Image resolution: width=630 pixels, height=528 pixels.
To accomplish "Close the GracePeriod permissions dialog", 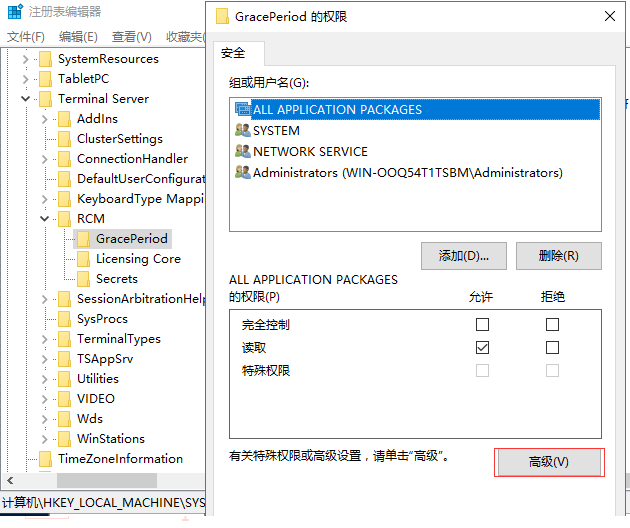I will [609, 17].
